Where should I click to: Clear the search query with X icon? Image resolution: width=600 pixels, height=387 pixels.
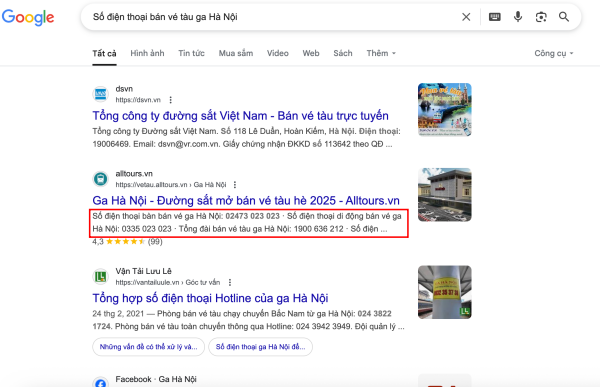click(x=466, y=17)
